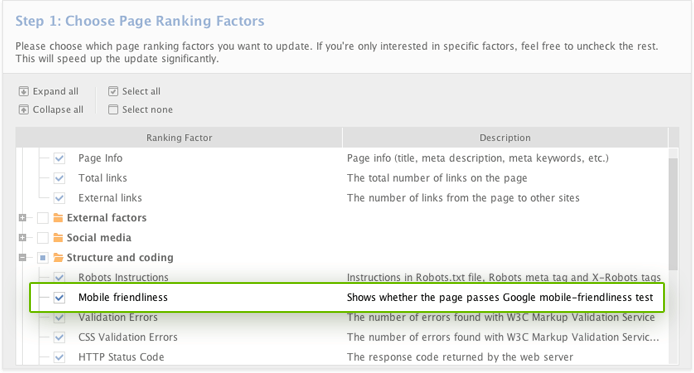Uncheck the Mobile friendliness checkbox
Screen dimensions: 694x373
click(59, 298)
